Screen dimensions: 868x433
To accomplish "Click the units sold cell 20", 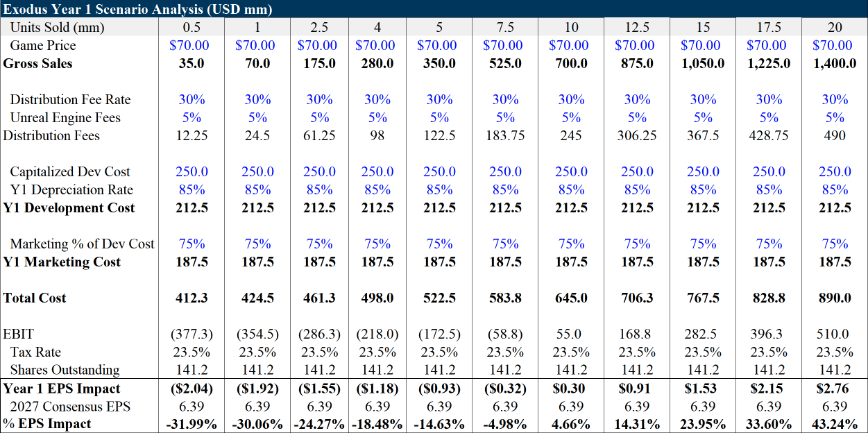I will tap(835, 27).
